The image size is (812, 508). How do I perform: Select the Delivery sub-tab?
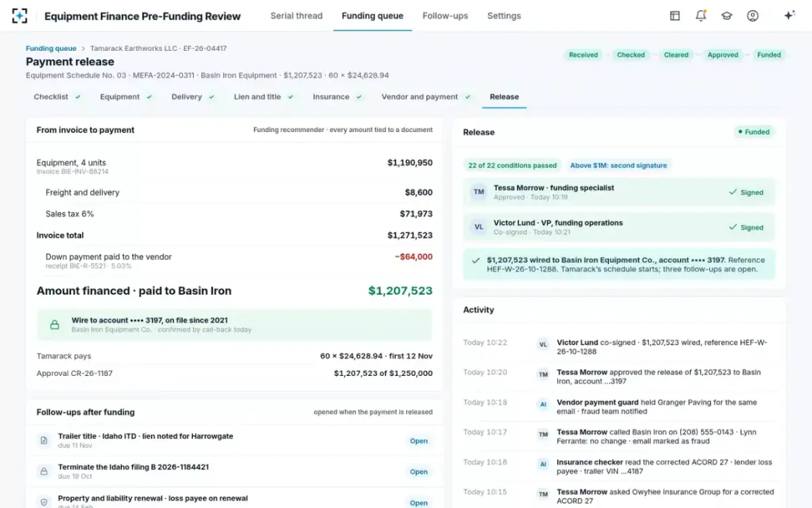pos(193,97)
